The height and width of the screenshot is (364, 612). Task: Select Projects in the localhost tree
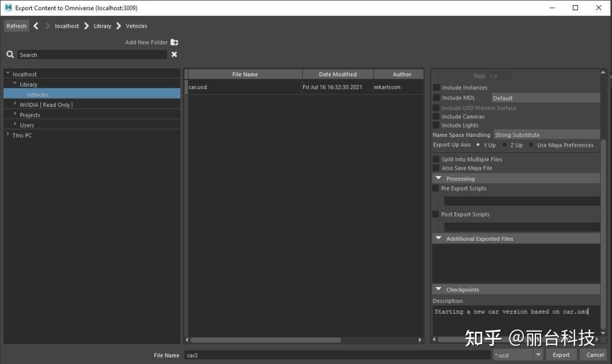29,114
